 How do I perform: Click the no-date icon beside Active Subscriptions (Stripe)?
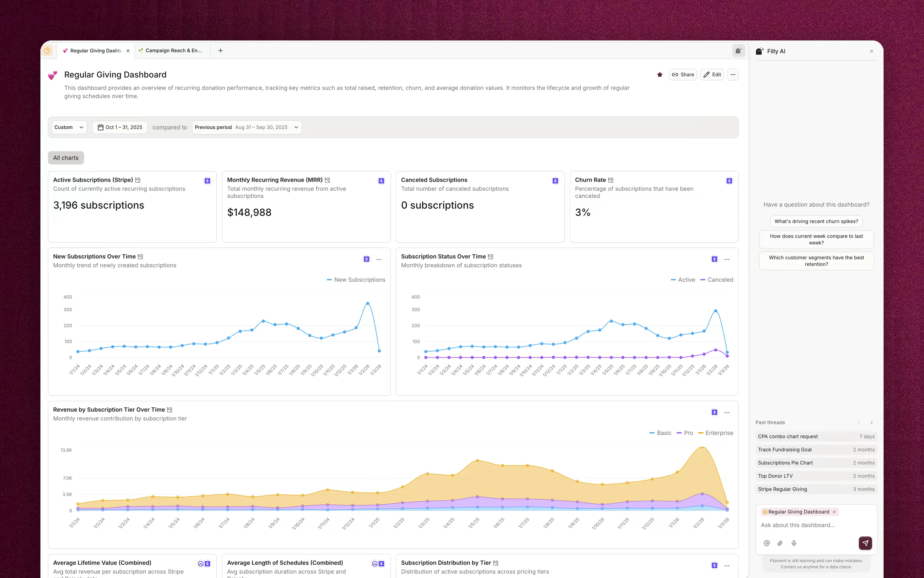[138, 180]
